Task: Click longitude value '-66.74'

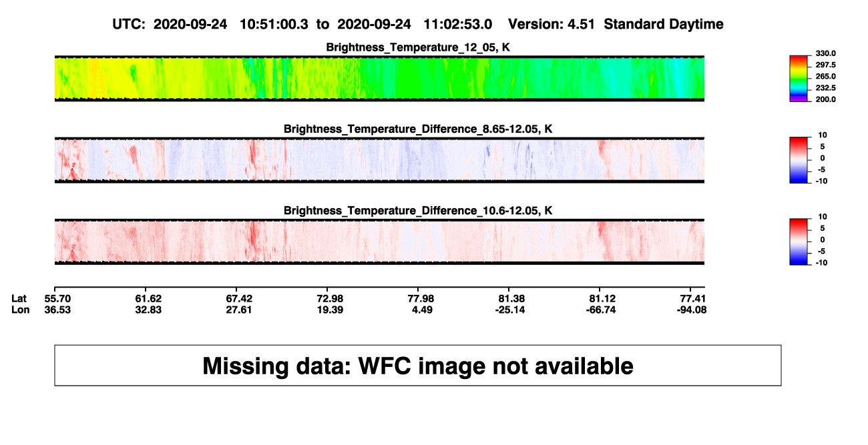Action: [x=600, y=310]
